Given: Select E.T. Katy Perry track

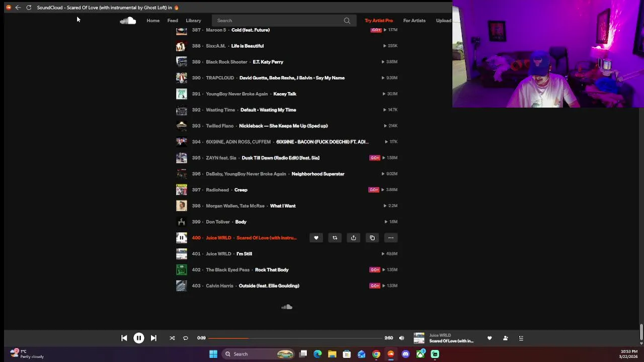Looking at the screenshot, I should pos(268,62).
